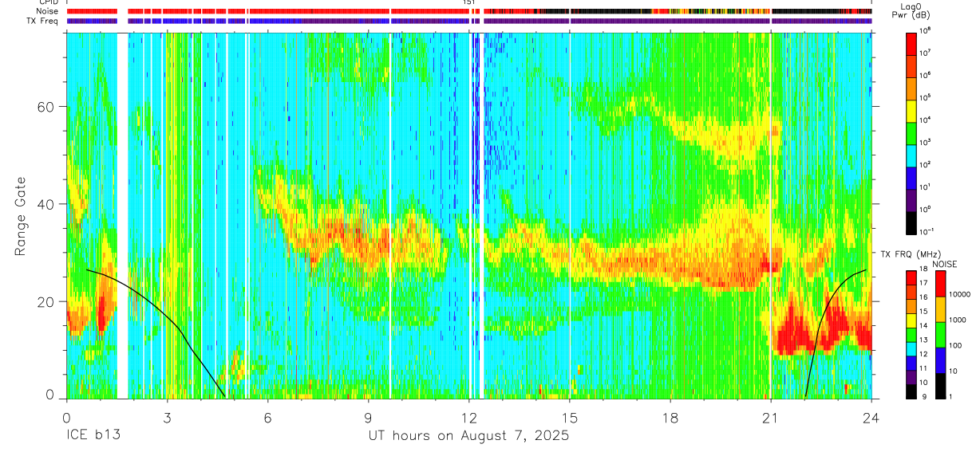Click the "CPID" row label at top
The image size is (980, 452).
click(48, 2)
